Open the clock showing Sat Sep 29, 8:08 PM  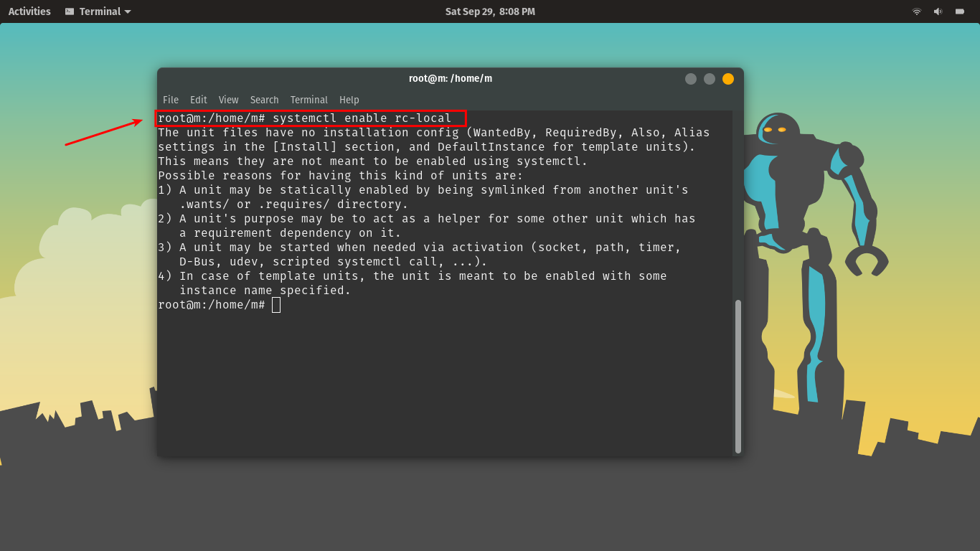click(490, 11)
